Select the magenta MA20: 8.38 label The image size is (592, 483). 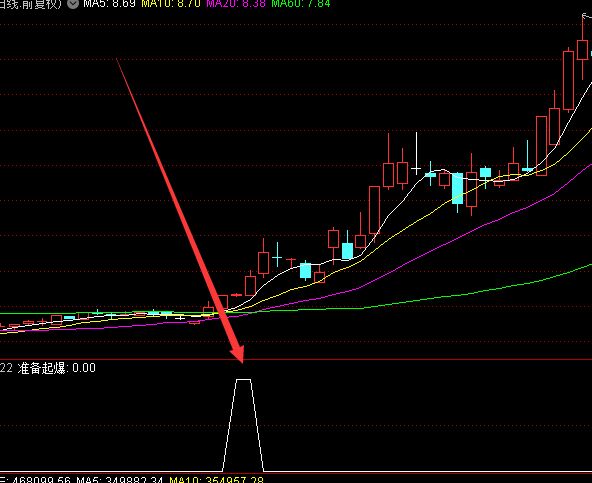pyautogui.click(x=236, y=4)
